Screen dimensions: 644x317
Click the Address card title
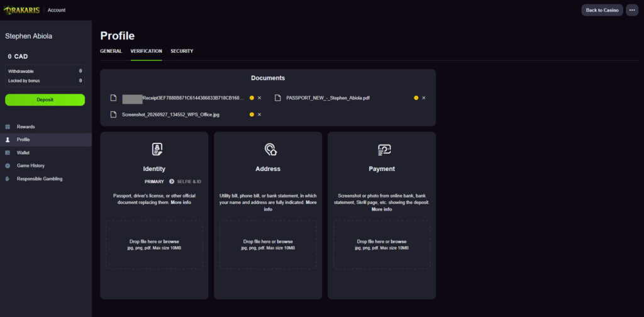[268, 169]
